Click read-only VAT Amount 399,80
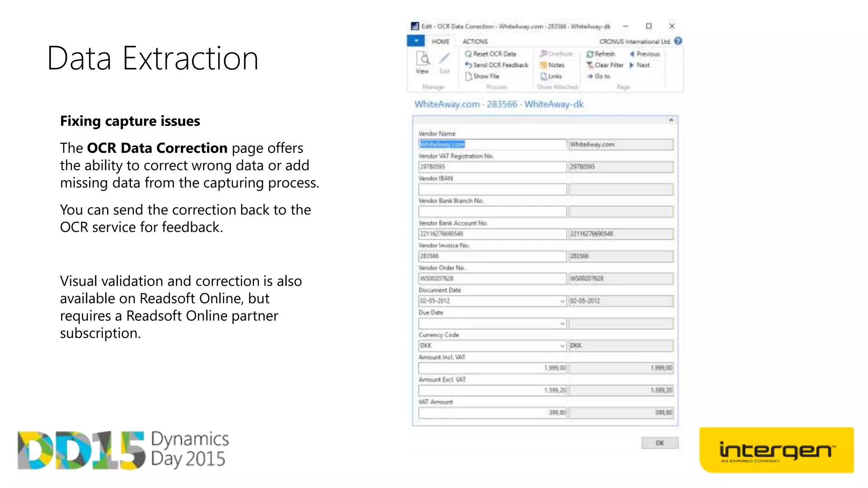Screen dimensions: 868x488 click(x=621, y=413)
